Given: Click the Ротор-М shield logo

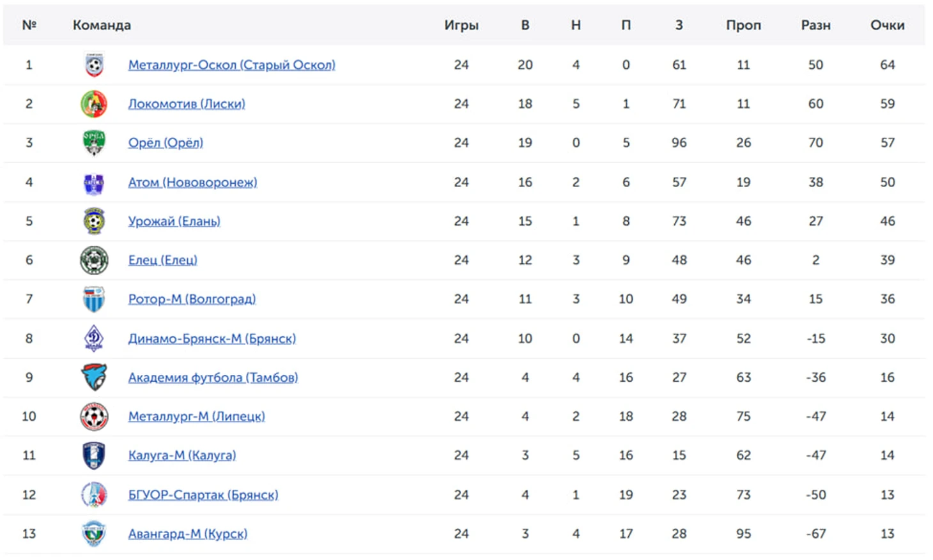Looking at the screenshot, I should (x=94, y=299).
